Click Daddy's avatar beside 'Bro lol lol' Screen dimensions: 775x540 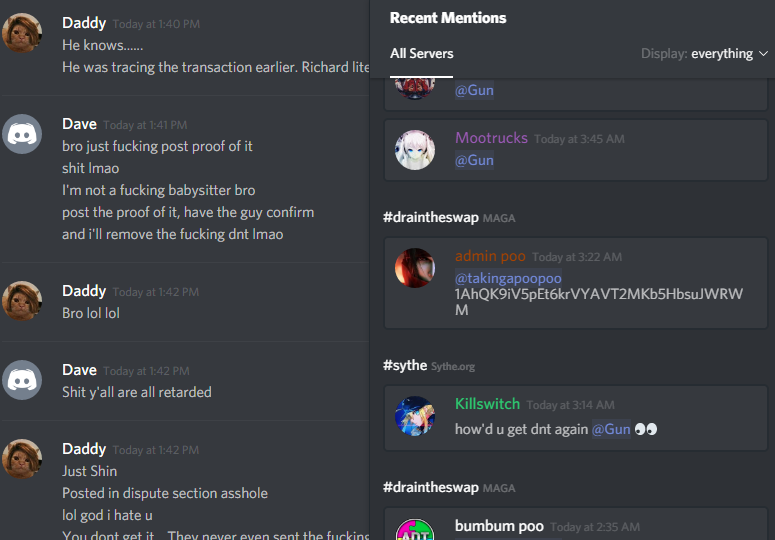[x=22, y=300]
